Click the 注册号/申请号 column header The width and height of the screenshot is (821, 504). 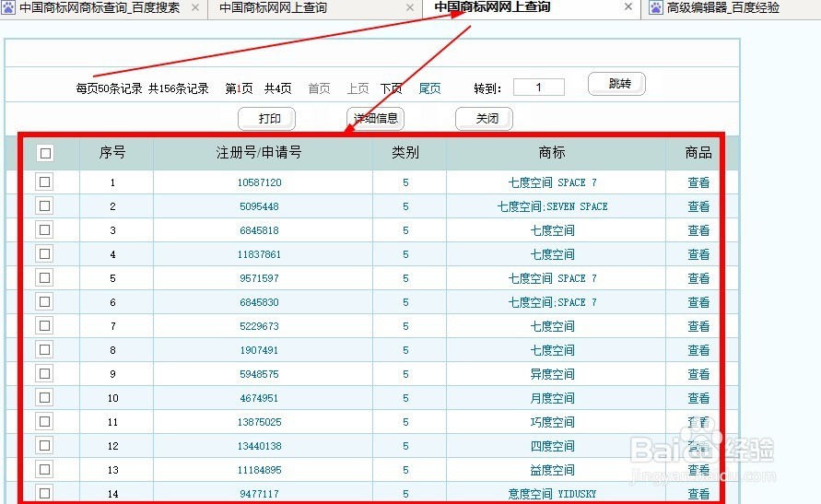coord(259,153)
